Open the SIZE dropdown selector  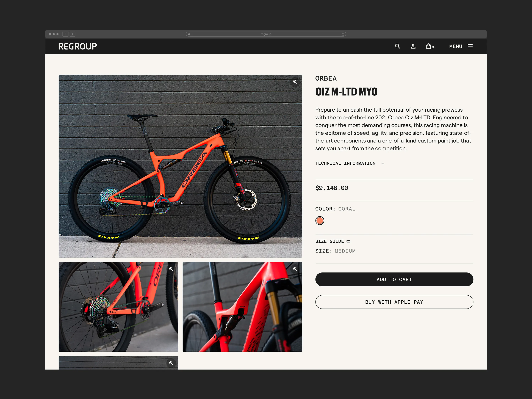tap(345, 251)
